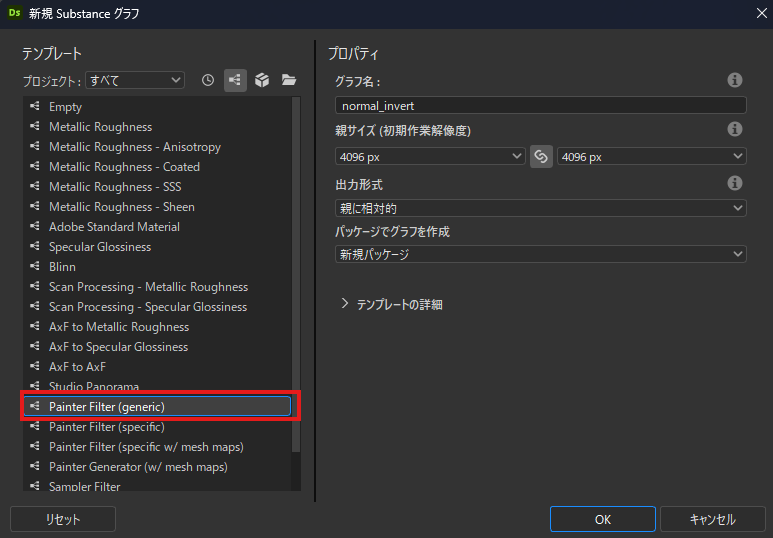Select Metallic Roughness - Anisotropy template
Viewport: 773px width, 538px height.
(x=157, y=146)
